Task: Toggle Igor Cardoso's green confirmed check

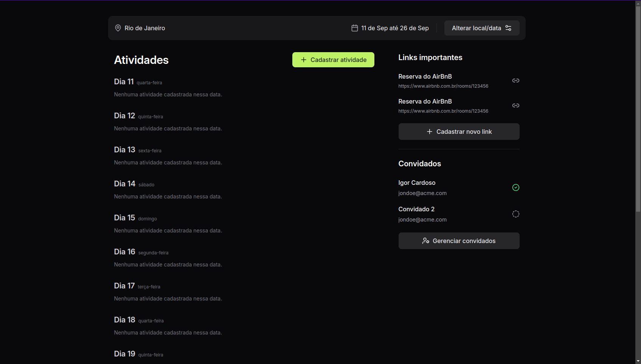Action: coord(515,187)
